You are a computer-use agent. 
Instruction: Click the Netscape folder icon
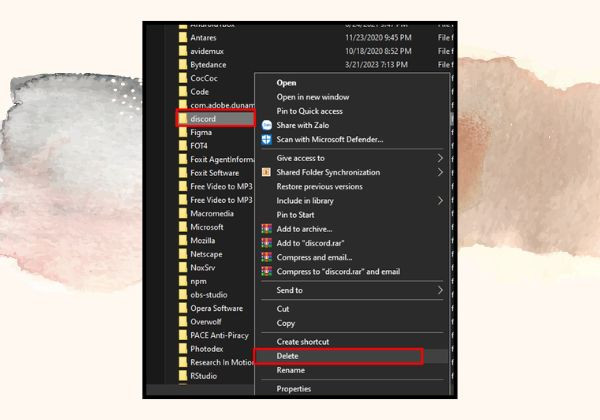(x=183, y=254)
